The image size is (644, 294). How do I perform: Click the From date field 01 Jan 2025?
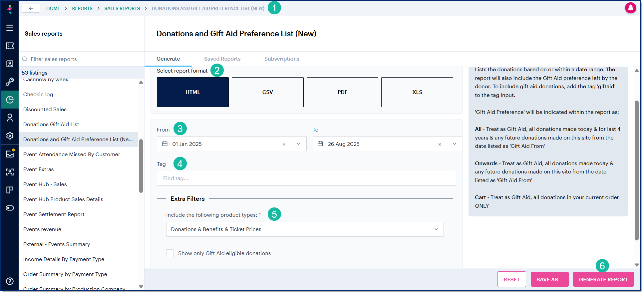coord(231,144)
